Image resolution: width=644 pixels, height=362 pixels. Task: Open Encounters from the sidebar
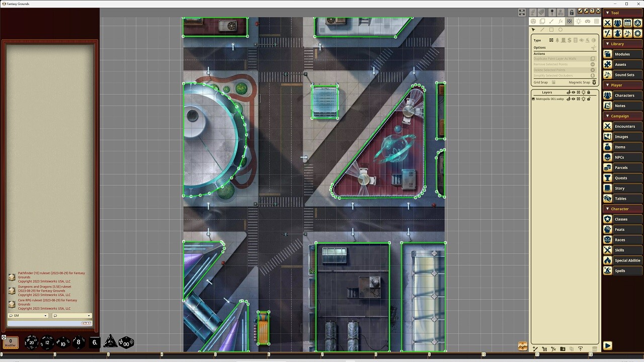pyautogui.click(x=624, y=126)
